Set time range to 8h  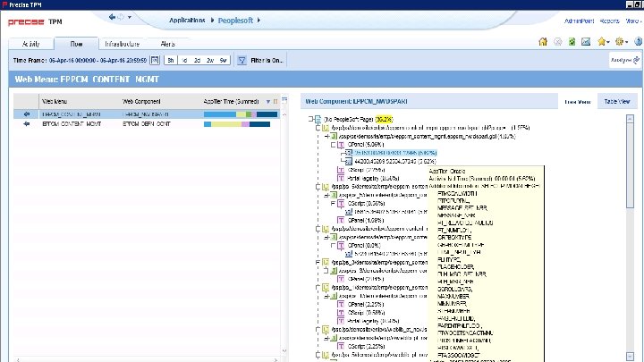point(171,61)
